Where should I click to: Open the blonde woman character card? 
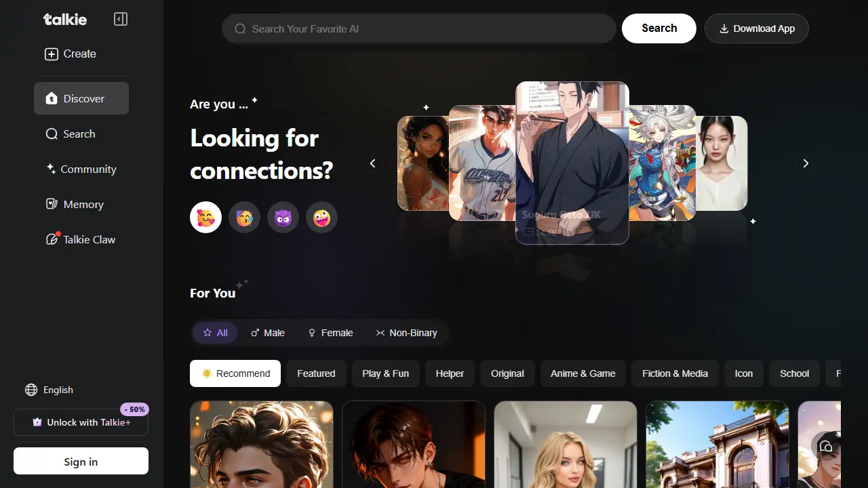tap(566, 444)
